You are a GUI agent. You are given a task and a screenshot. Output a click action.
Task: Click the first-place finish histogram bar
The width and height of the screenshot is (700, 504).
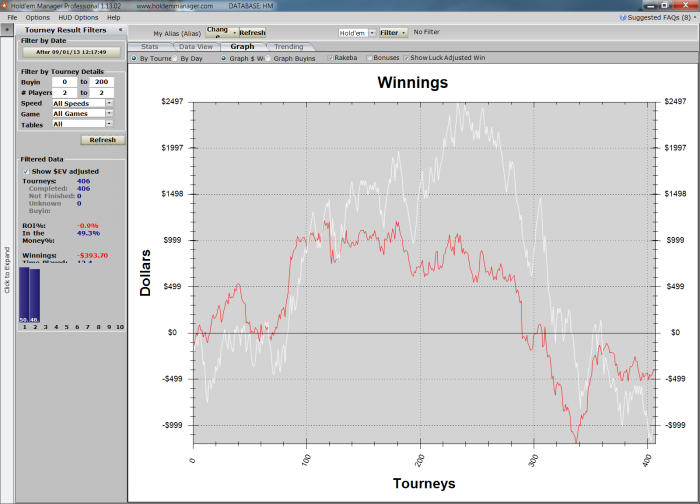pos(24,295)
